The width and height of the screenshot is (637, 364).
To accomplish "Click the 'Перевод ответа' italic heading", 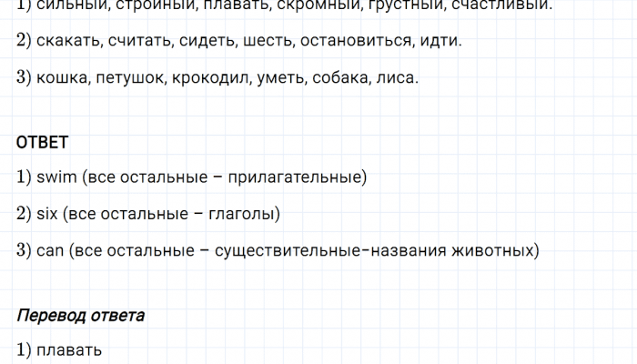I will click(x=80, y=315).
